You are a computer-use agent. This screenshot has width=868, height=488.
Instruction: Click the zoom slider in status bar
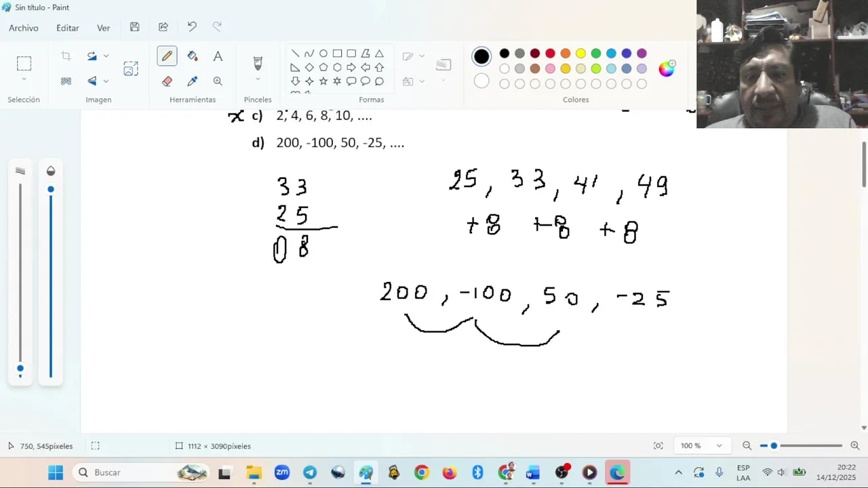point(801,445)
